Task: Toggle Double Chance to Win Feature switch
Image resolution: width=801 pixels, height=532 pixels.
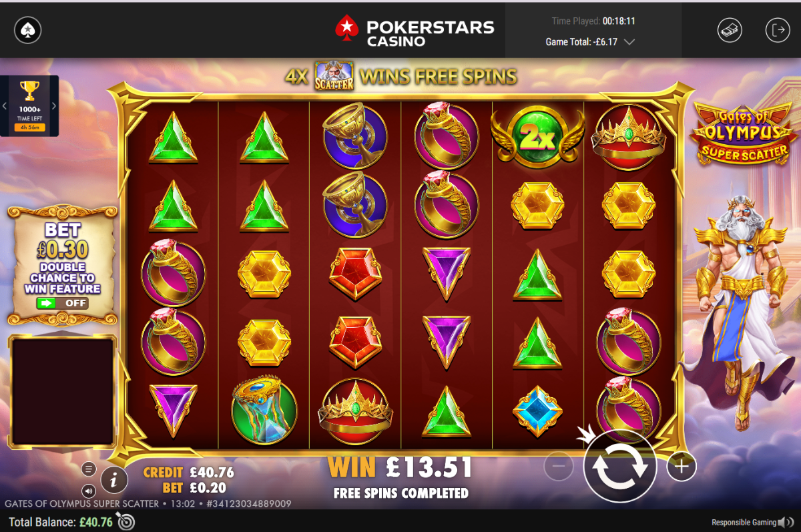Action: [62, 303]
